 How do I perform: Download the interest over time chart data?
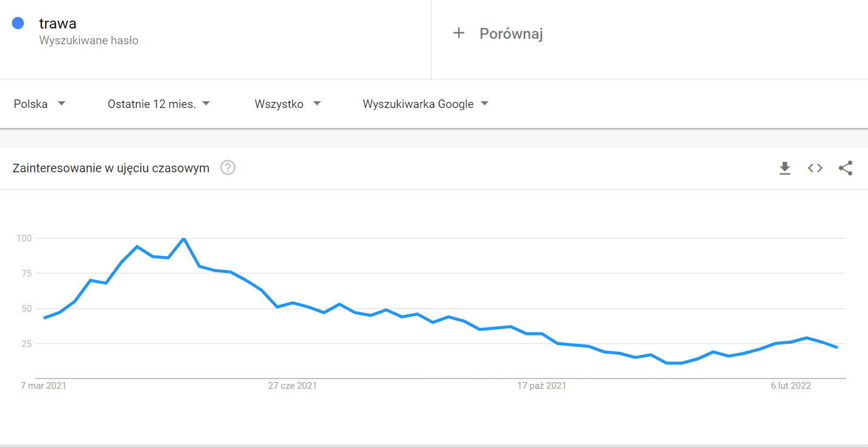point(785,168)
